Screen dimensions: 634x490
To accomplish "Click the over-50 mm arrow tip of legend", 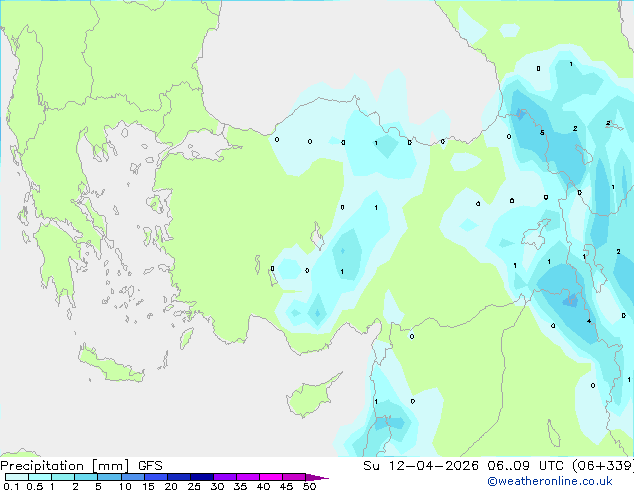I will (317, 477).
